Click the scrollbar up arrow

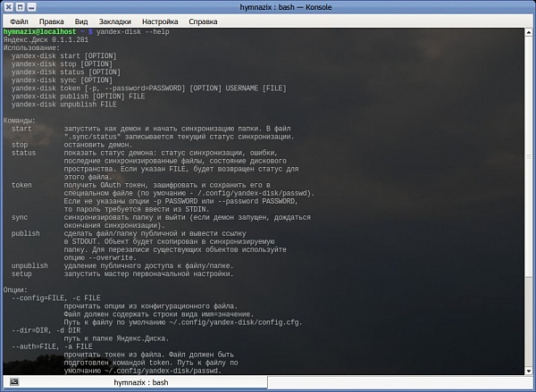click(529, 33)
